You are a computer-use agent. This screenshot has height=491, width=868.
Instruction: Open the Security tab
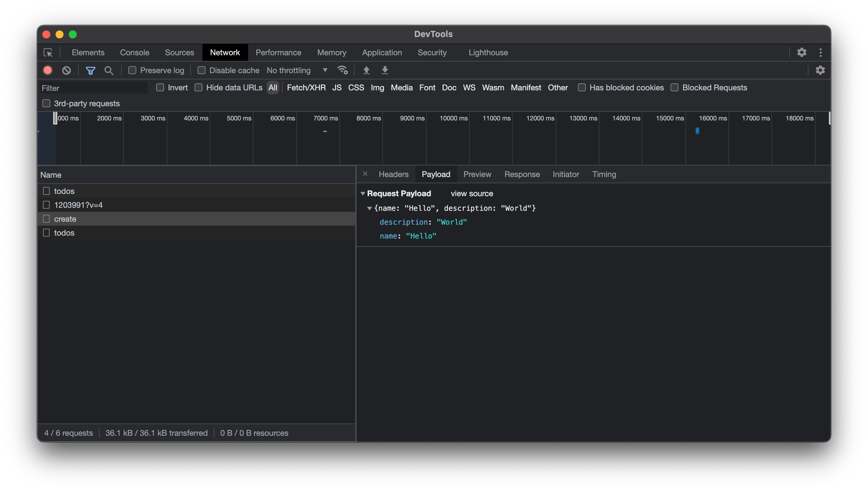coord(432,53)
